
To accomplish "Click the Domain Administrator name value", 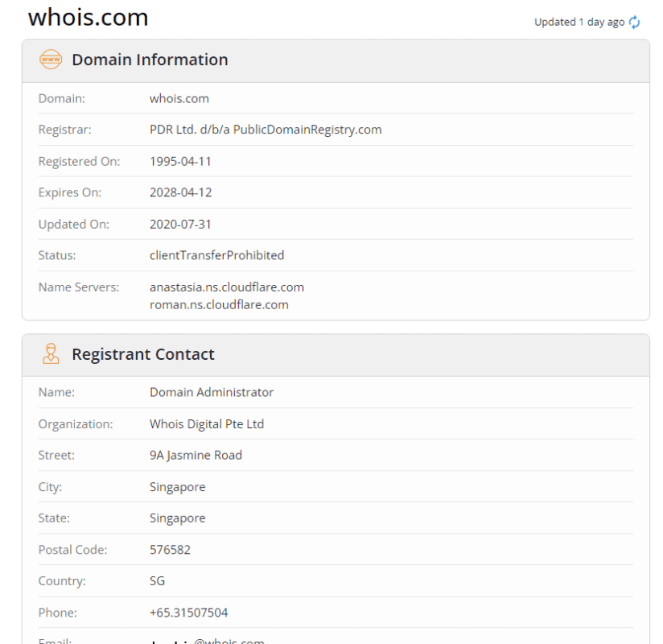I will point(211,392).
